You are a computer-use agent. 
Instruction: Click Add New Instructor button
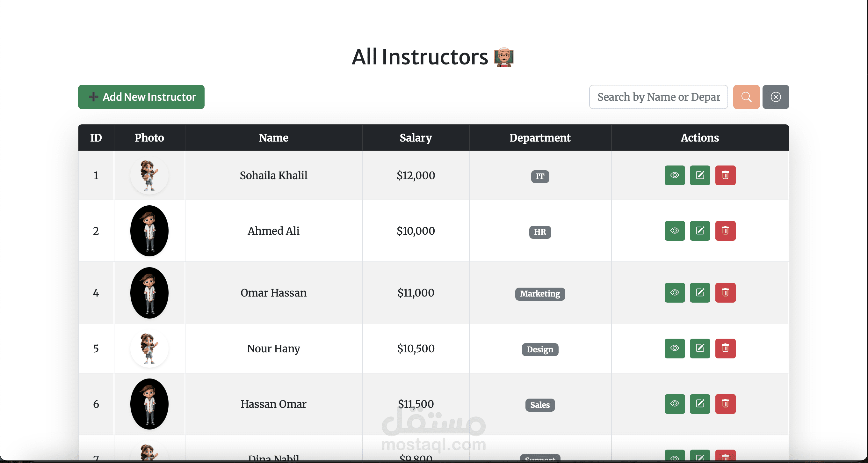click(141, 97)
